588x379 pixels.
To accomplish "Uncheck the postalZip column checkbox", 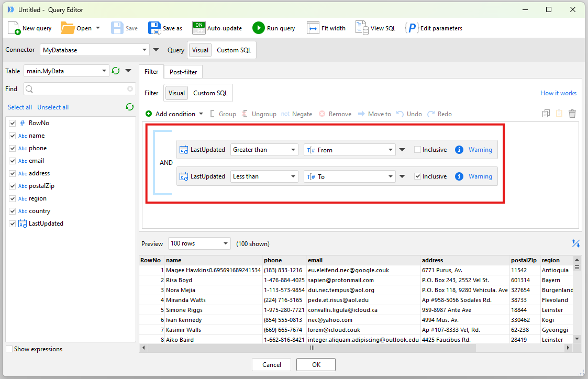I will coord(13,186).
